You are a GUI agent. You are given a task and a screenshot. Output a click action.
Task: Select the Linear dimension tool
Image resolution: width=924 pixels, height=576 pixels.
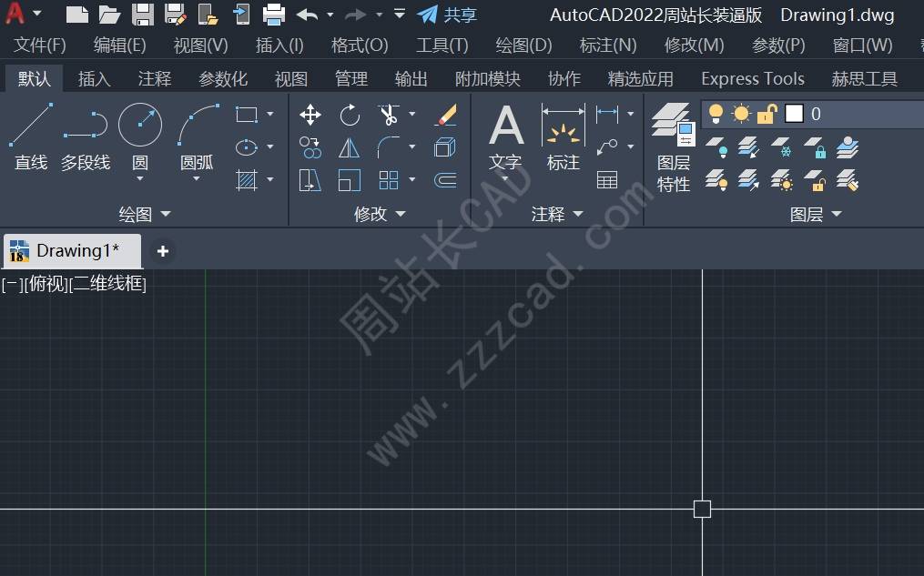tap(607, 114)
